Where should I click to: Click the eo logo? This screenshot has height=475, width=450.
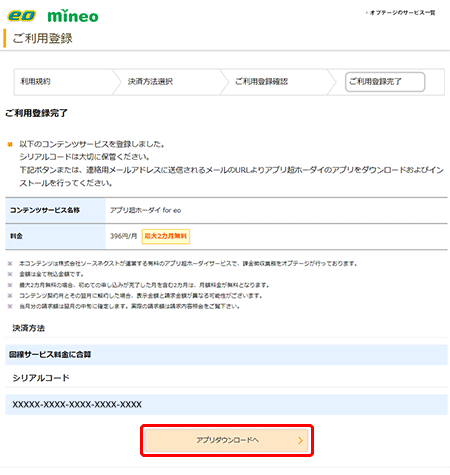(21, 16)
